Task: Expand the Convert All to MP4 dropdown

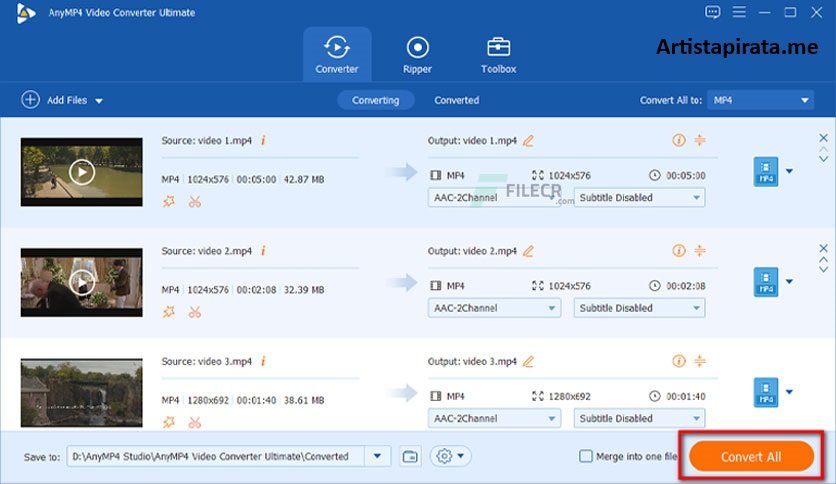Action: coord(761,100)
